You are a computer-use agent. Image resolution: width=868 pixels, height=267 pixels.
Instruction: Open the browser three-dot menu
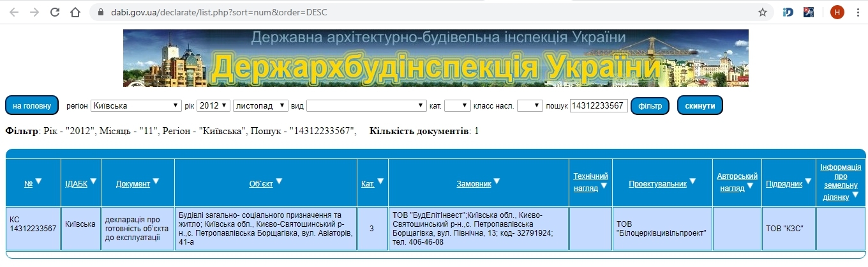pyautogui.click(x=857, y=12)
